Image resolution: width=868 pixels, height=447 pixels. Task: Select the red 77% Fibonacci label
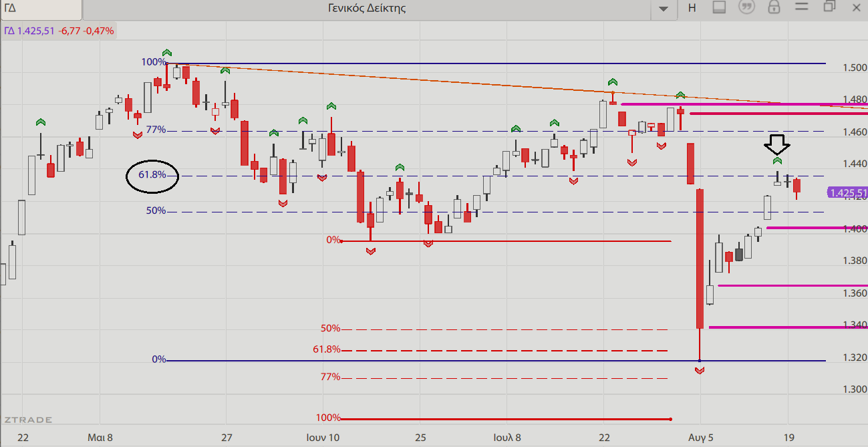(x=331, y=377)
